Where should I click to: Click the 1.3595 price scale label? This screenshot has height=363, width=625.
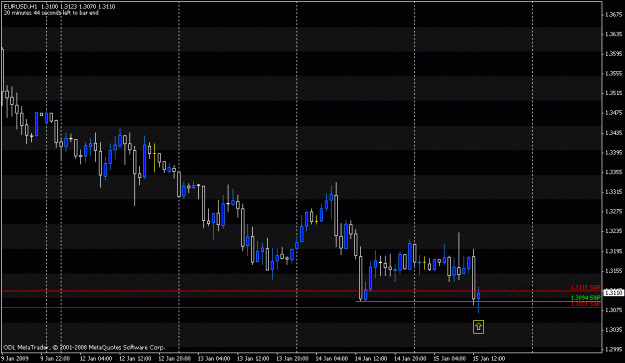(613, 54)
